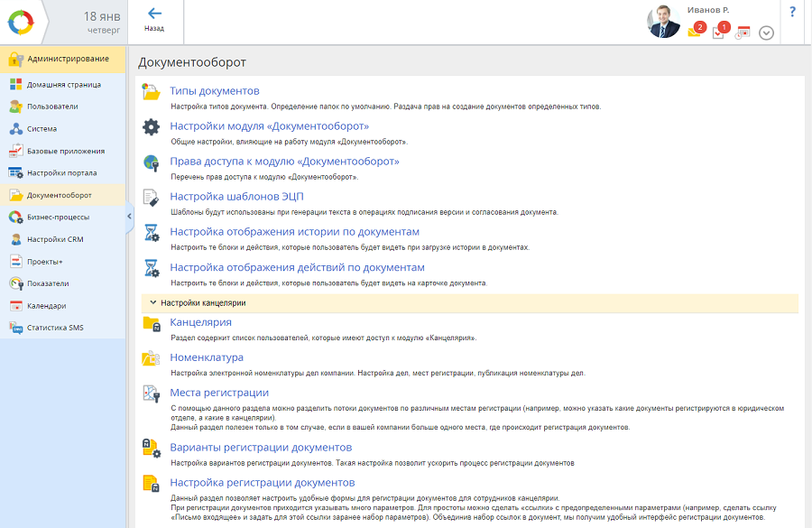The width and height of the screenshot is (812, 528).
Task: Click the messages envelope icon with badge
Action: 695,31
